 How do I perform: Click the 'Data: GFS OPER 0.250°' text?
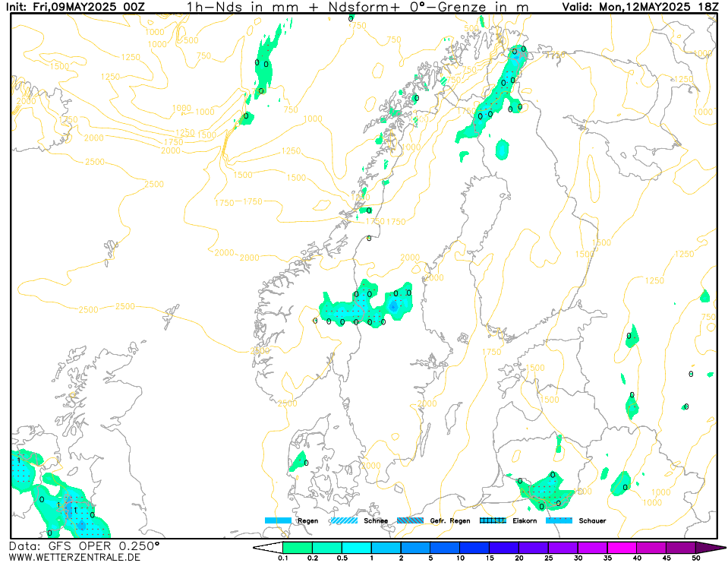point(84,546)
